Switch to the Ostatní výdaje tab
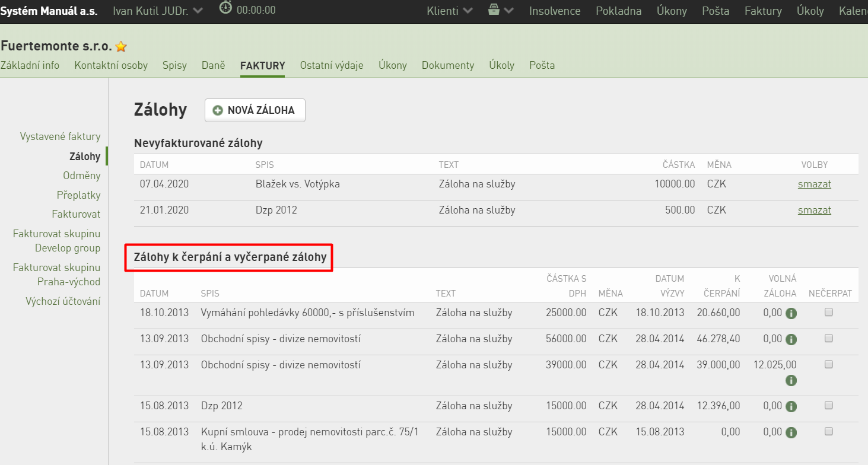 tap(332, 65)
